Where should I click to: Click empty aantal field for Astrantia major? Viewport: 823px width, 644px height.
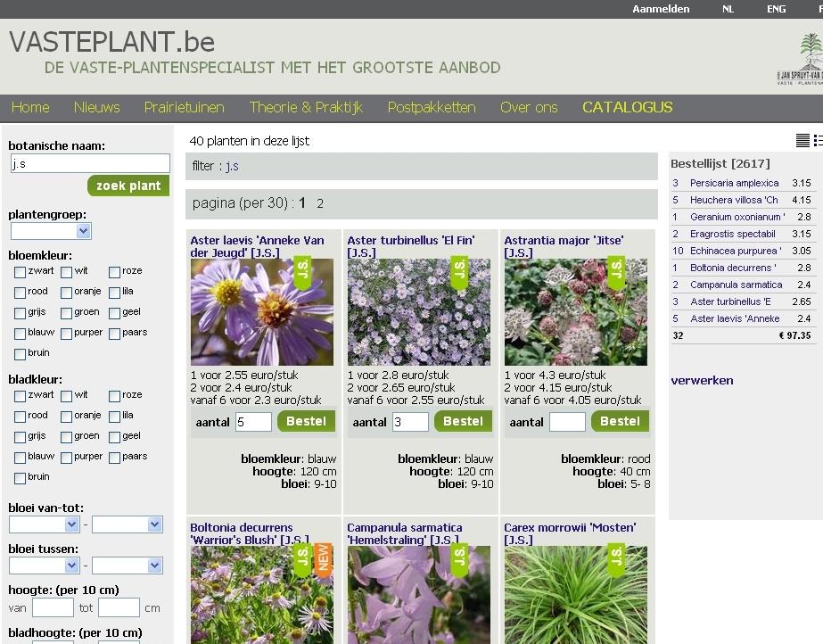(x=567, y=422)
